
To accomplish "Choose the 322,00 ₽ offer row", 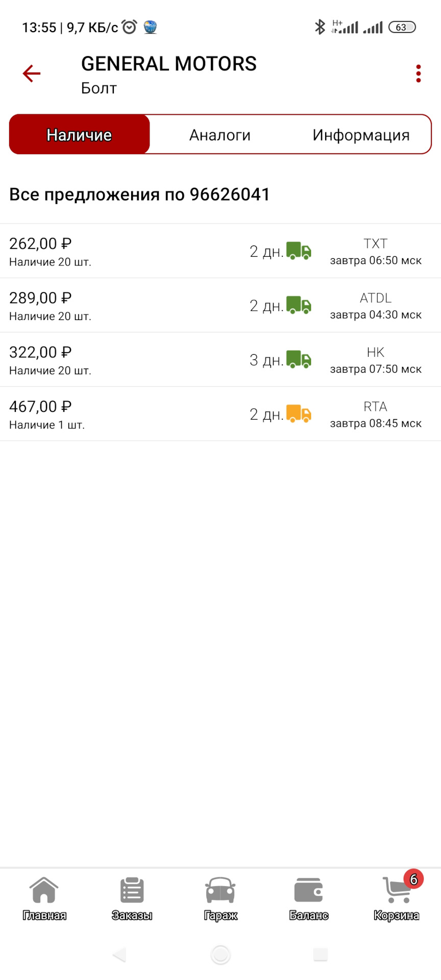I will pyautogui.click(x=122, y=360).
